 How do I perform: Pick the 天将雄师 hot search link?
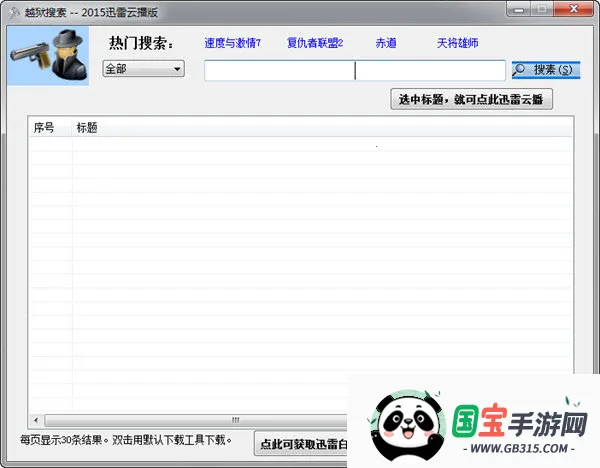pos(458,44)
